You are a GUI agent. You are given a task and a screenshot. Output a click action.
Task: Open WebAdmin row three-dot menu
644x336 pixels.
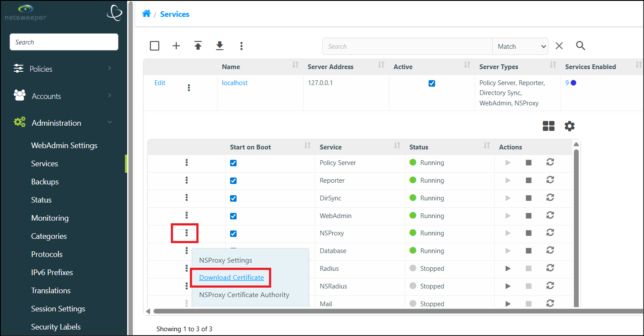186,216
